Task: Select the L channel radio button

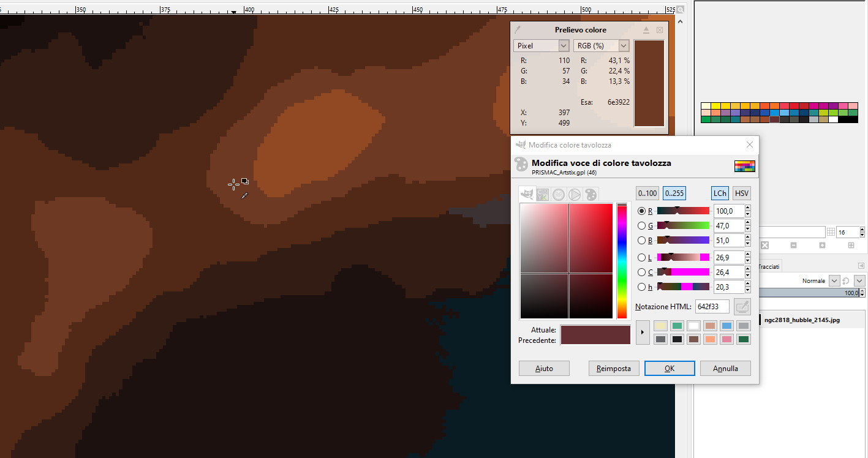Action: tap(642, 257)
